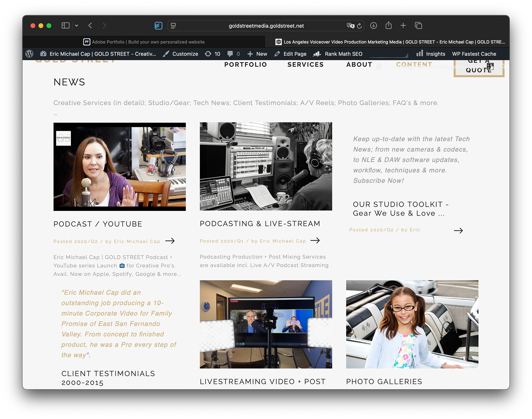The image size is (532, 419).
Task: Follow the arrow beside Posted 2020/Q2 by Eric
Action: click(x=458, y=231)
